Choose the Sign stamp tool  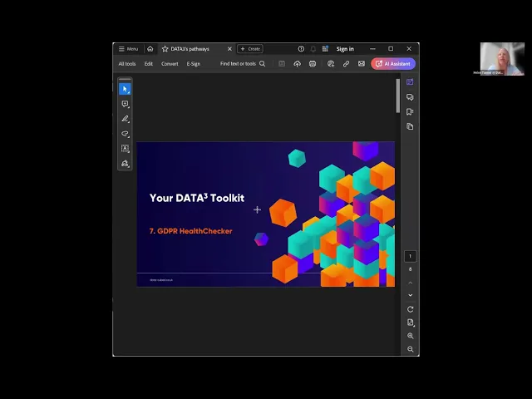click(x=125, y=164)
